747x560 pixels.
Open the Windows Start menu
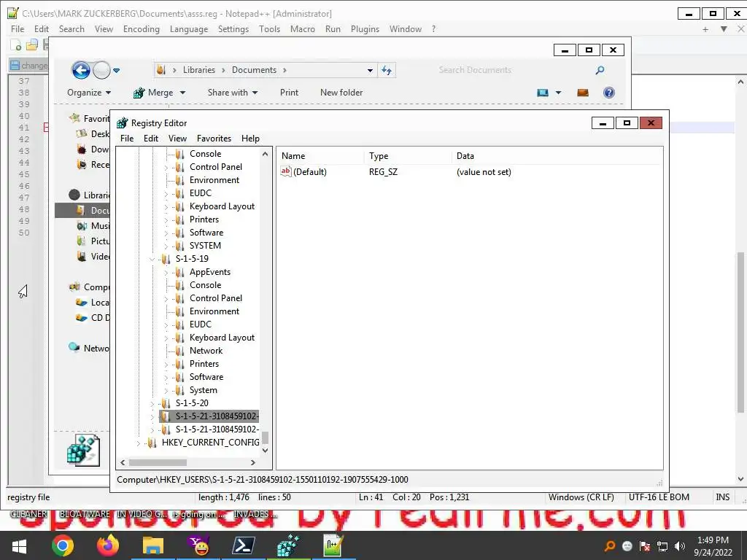click(18, 546)
